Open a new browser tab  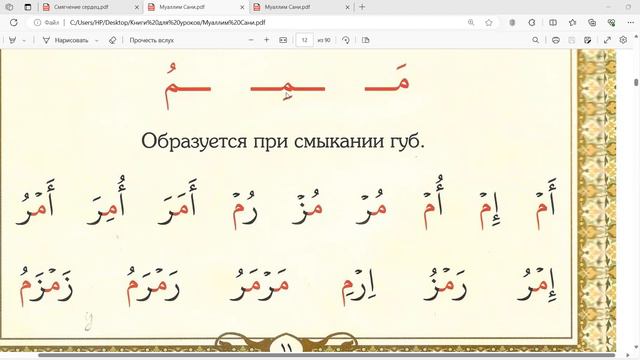point(362,7)
